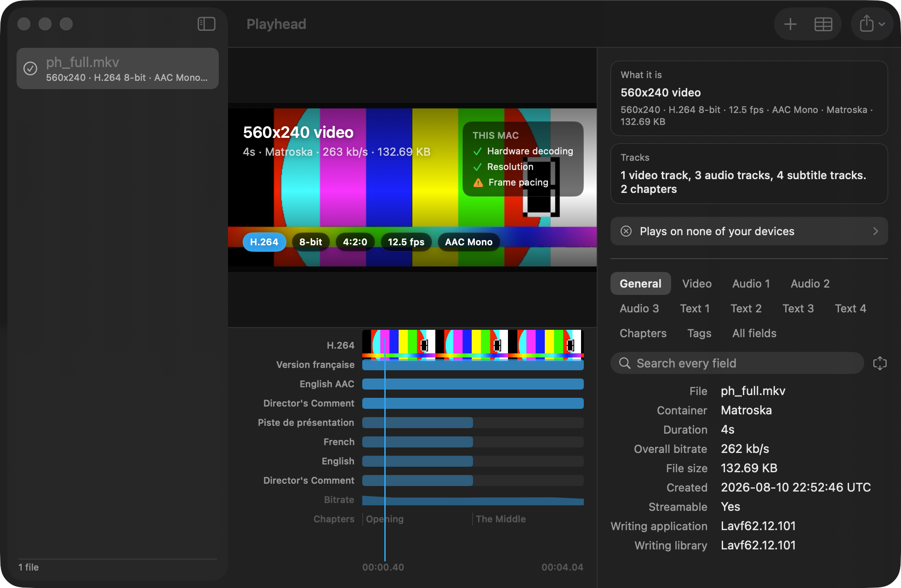The height and width of the screenshot is (588, 901).
Task: Switch to the Video tab
Action: [x=697, y=283]
